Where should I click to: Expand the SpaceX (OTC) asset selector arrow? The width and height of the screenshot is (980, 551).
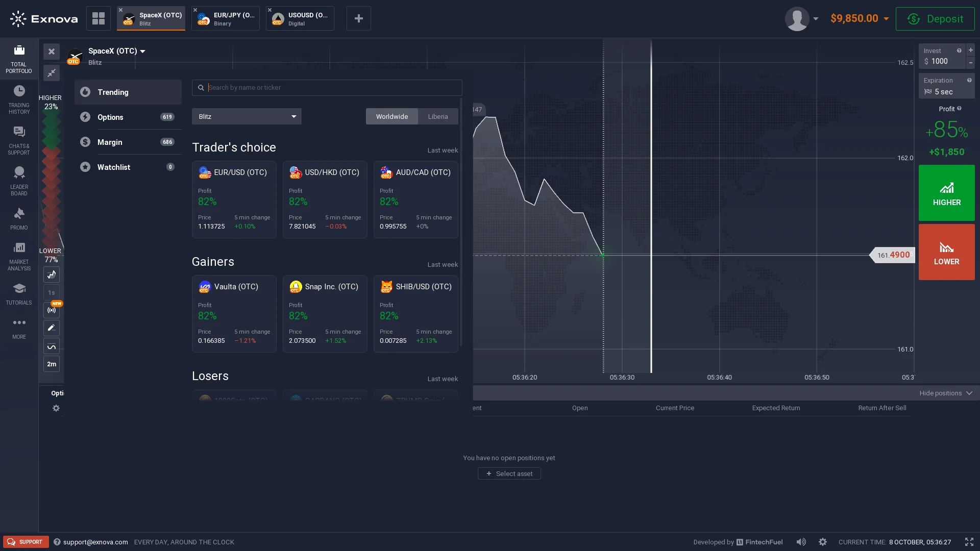(143, 52)
